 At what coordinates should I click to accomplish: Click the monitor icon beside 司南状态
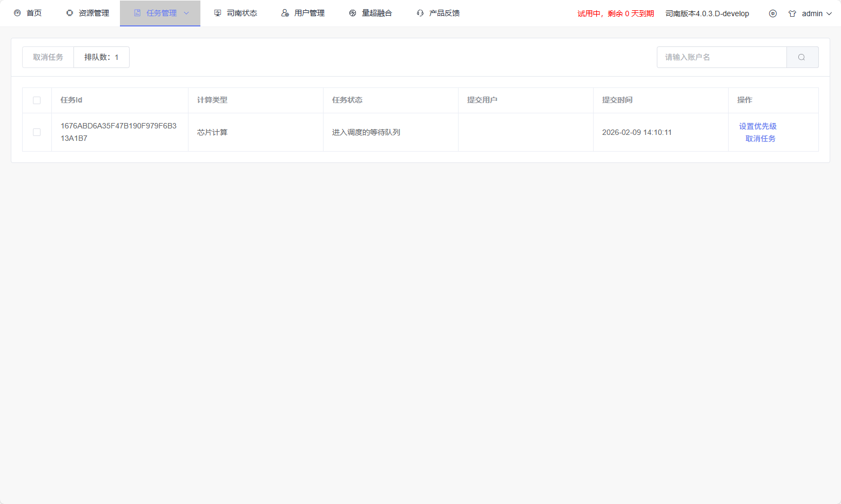(218, 13)
